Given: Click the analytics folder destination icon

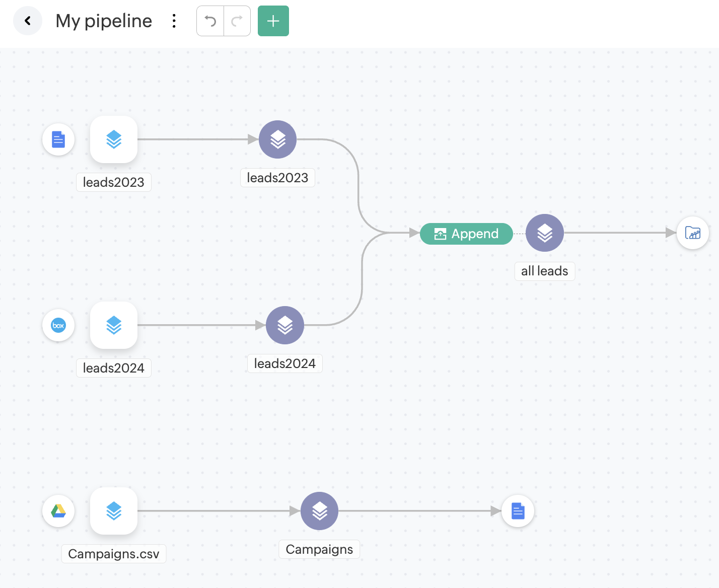Looking at the screenshot, I should [692, 233].
